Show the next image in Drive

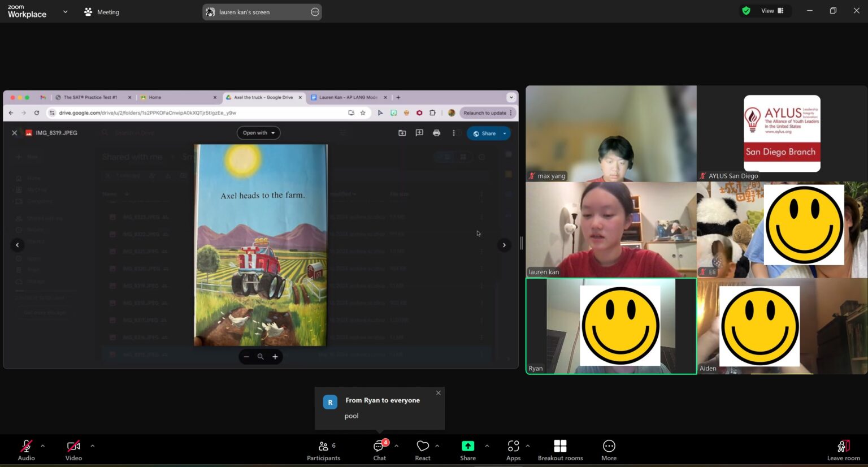(x=504, y=245)
